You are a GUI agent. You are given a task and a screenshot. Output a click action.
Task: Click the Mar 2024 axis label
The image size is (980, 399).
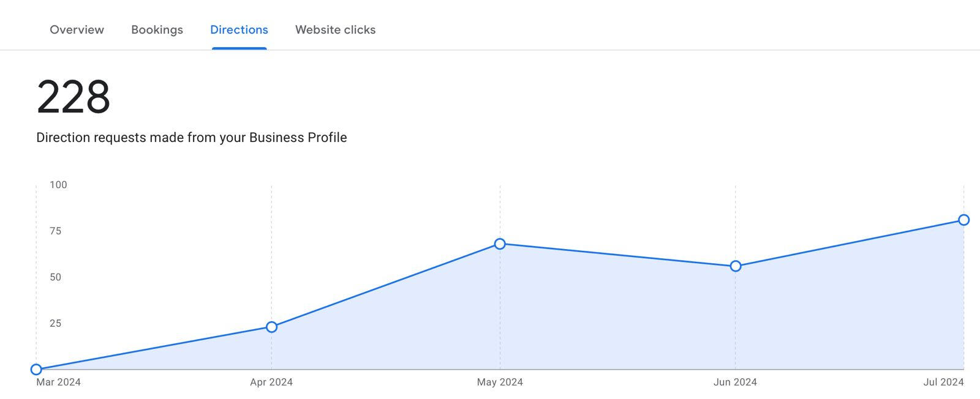(59, 382)
